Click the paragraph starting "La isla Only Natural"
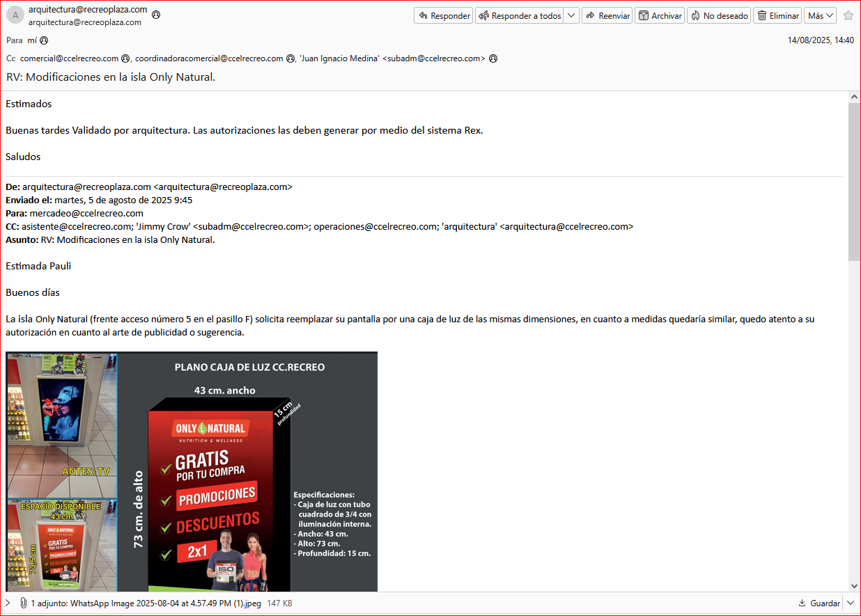Image resolution: width=861 pixels, height=616 pixels. point(410,326)
